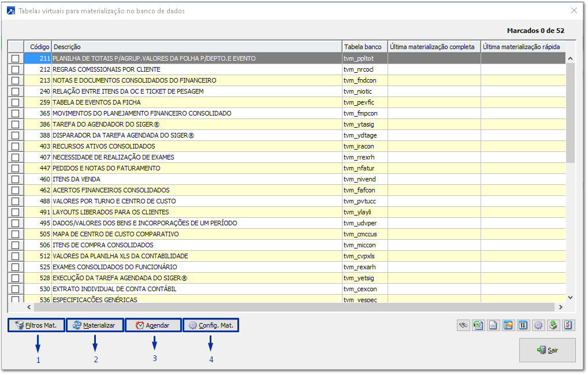Mark checkbox for code 240 row
The height and width of the screenshot is (375, 588).
point(16,91)
